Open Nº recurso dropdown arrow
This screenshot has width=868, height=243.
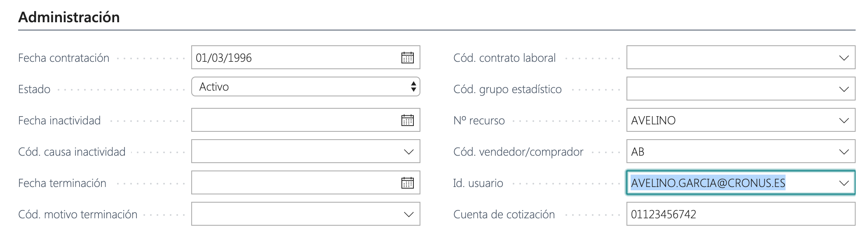click(x=844, y=120)
